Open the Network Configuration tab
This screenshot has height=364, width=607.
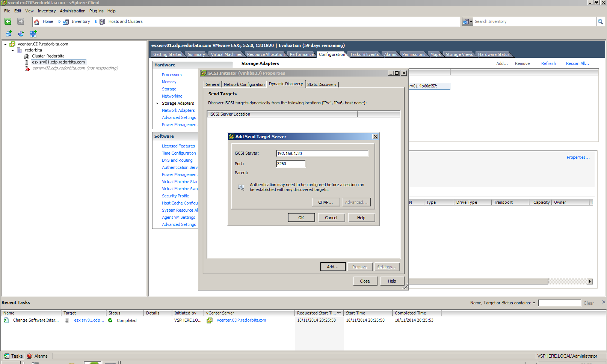(x=244, y=84)
